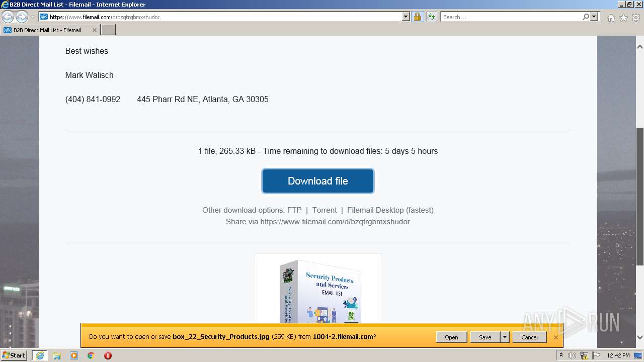This screenshot has height=362, width=644.
Task: Show hidden system tray icons
Action: [561, 355]
